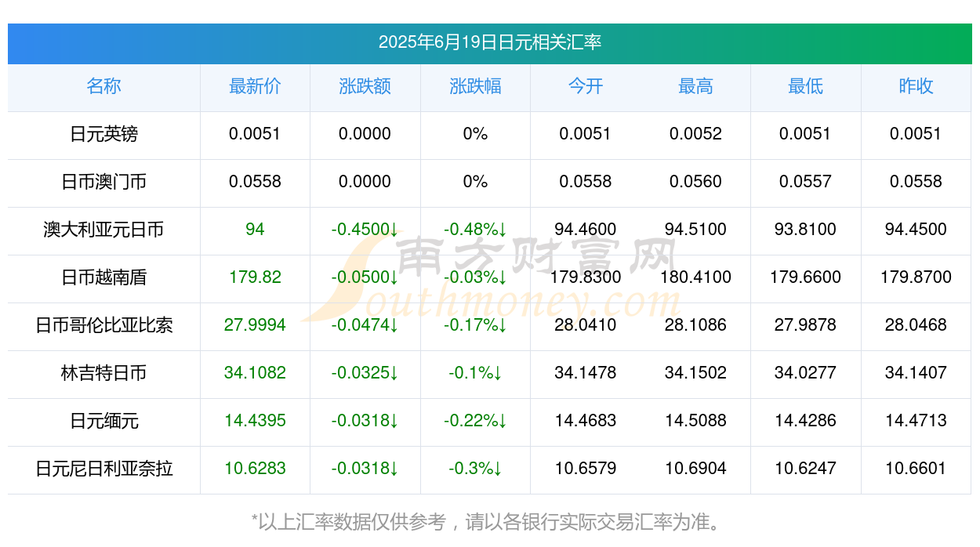Select the low value '10.6247'
The width and height of the screenshot is (980, 547).
click(806, 469)
